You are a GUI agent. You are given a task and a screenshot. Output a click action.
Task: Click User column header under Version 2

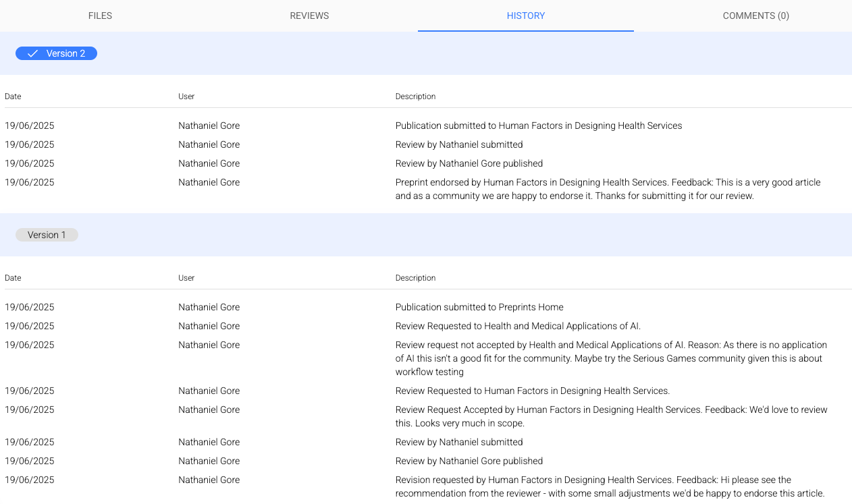[x=186, y=96]
